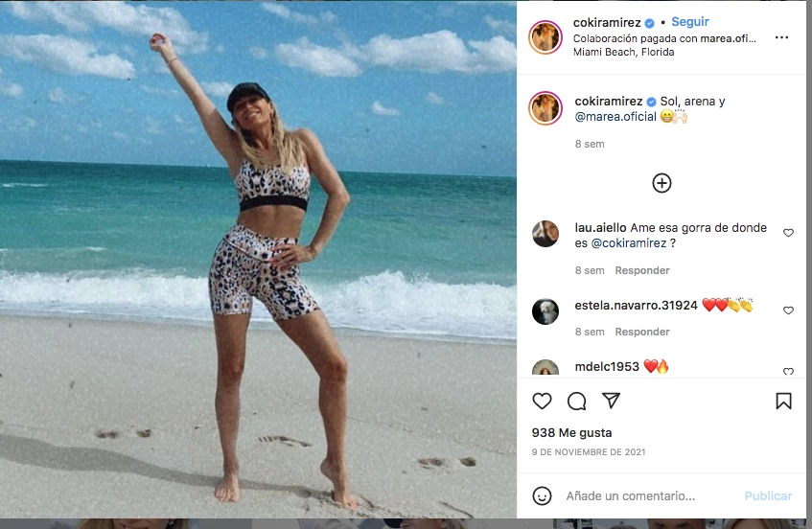812x529 pixels.
Task: Like the post with the heart icon
Action: tap(542, 401)
